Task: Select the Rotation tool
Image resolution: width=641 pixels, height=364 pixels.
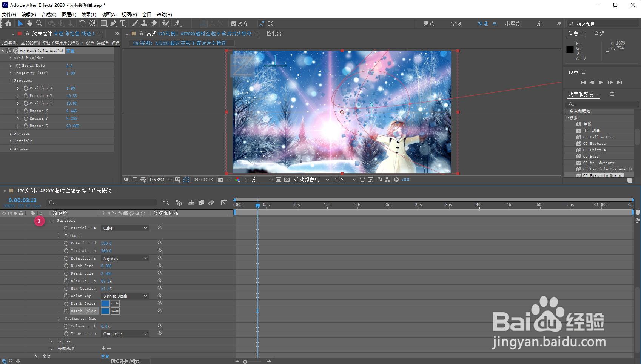Action: [82, 23]
